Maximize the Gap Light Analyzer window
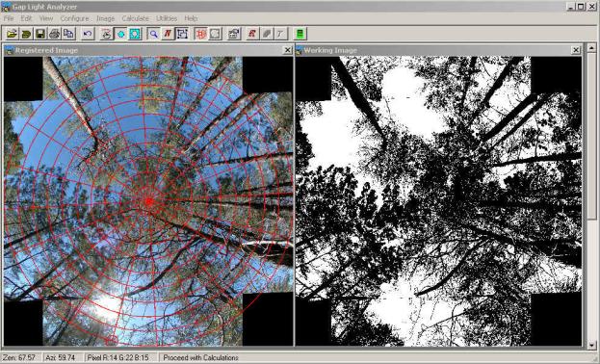This screenshot has height=364, width=600. [x=581, y=7]
